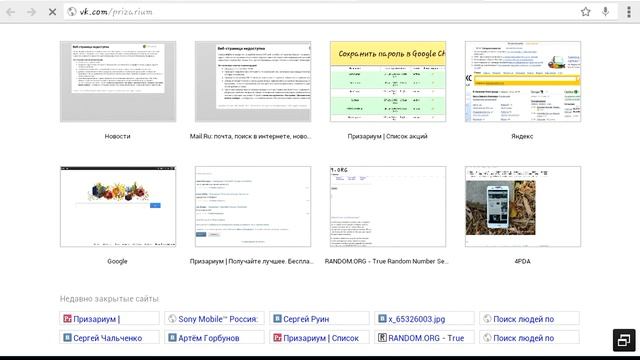This screenshot has height=360, width=640.
Task: Reopen second row Поиск людей по link
Action: coord(529,338)
